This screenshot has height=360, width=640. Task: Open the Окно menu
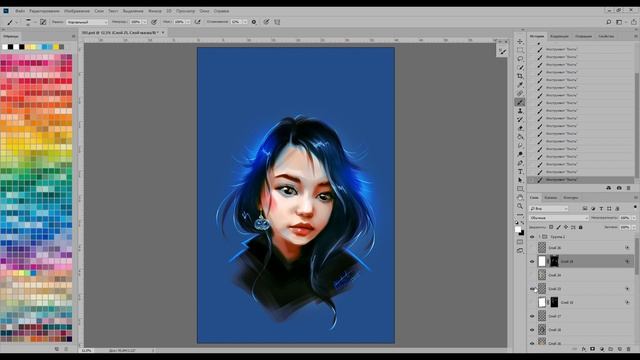pos(204,11)
